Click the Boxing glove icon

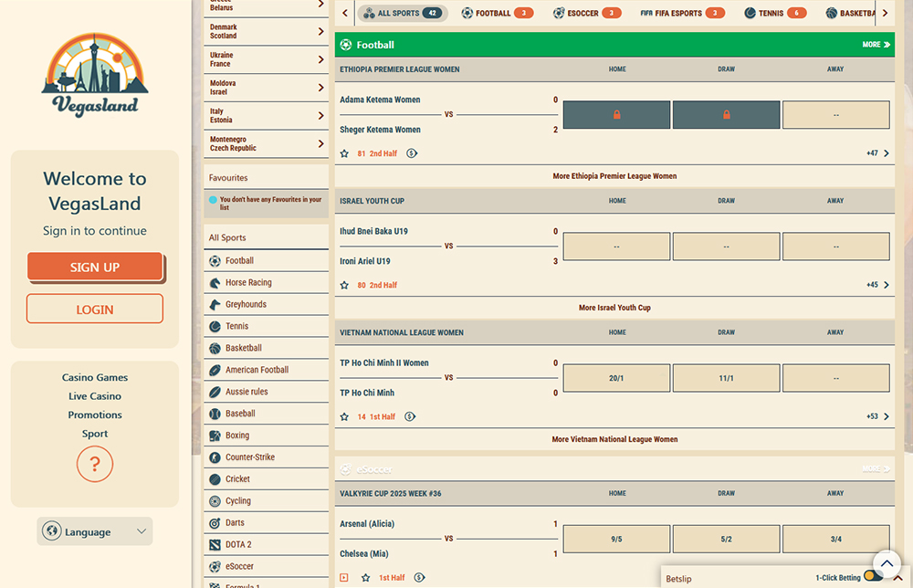215,436
